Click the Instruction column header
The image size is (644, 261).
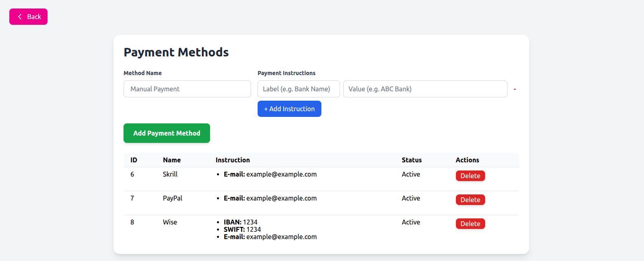232,160
